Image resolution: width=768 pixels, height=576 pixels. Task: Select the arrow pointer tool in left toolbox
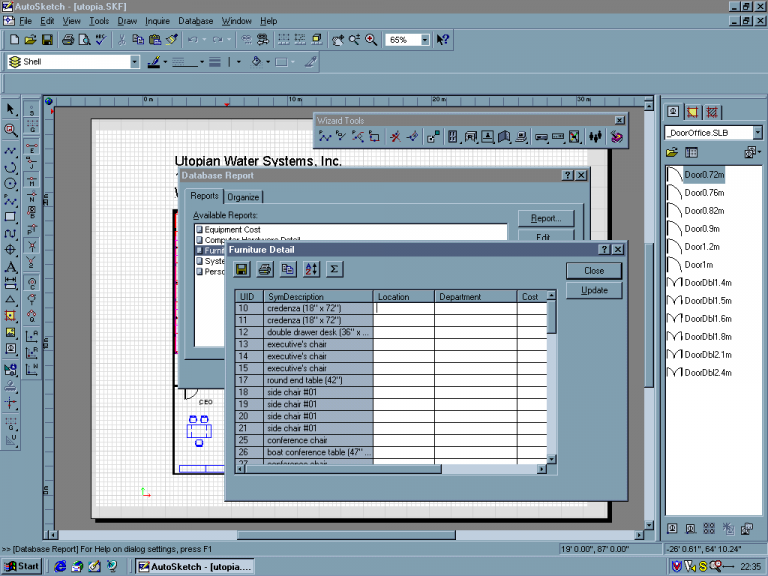tap(11, 109)
